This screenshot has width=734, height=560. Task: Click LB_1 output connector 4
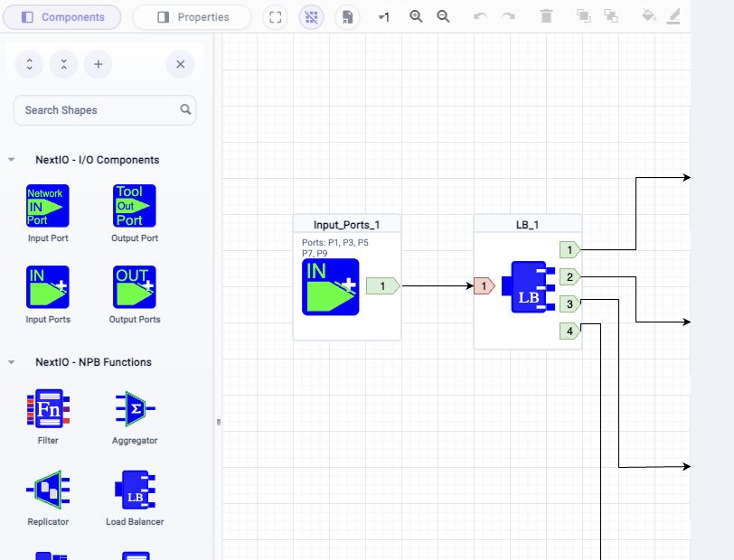click(569, 331)
